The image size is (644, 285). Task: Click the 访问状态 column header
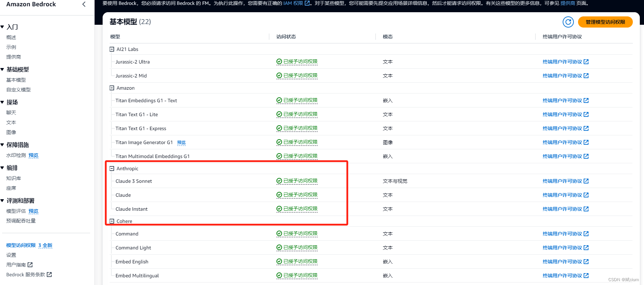pyautogui.click(x=286, y=37)
